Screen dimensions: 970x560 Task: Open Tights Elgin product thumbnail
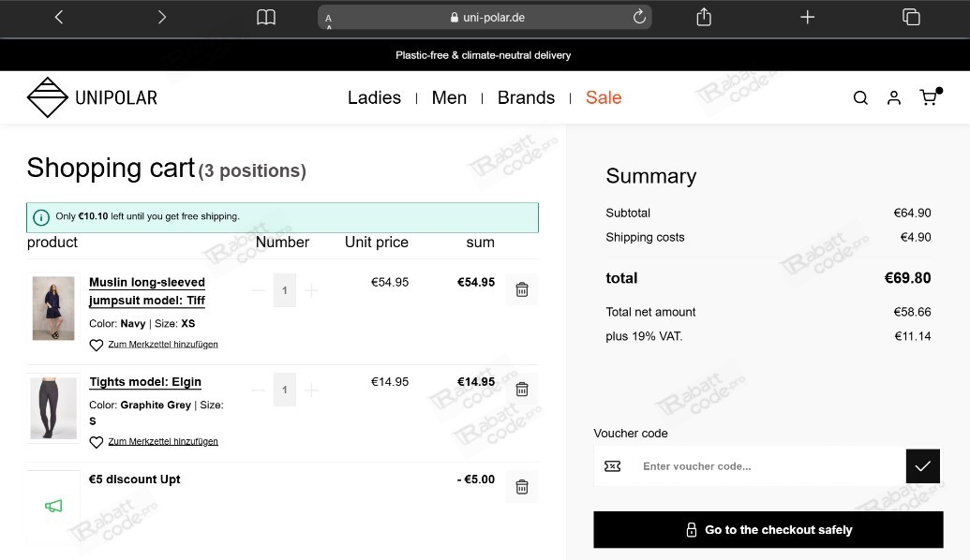[x=53, y=408]
